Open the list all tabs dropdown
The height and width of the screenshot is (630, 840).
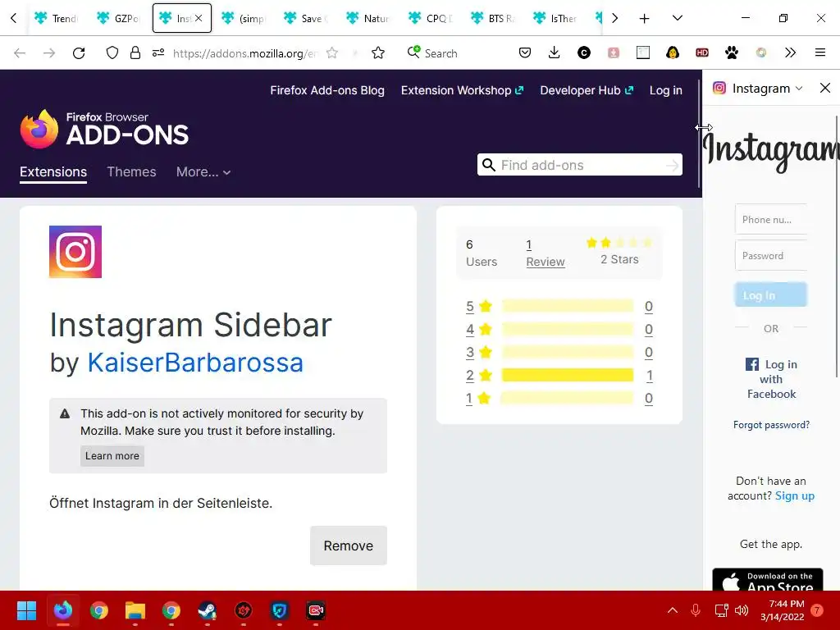click(x=677, y=18)
